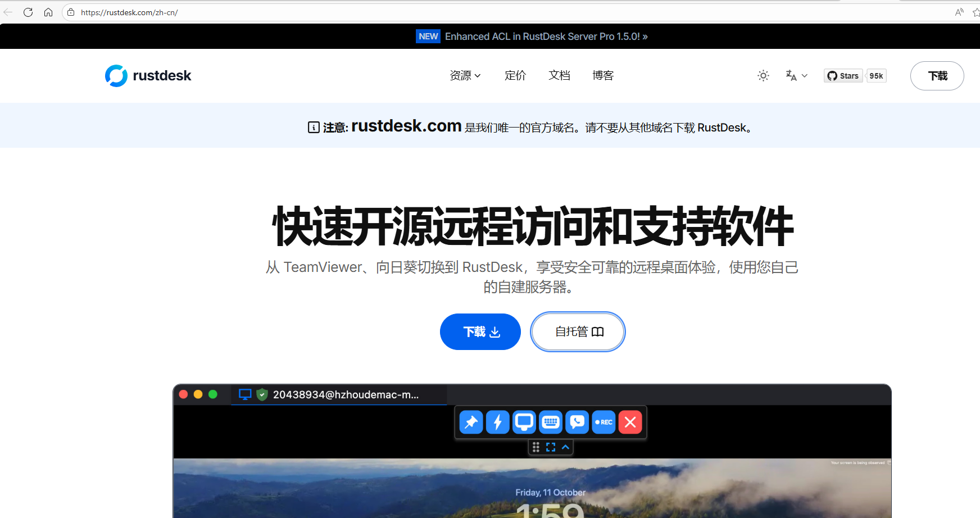Collapse demo toolbar with up chevron
Viewport: 980px width, 518px height.
coord(565,447)
